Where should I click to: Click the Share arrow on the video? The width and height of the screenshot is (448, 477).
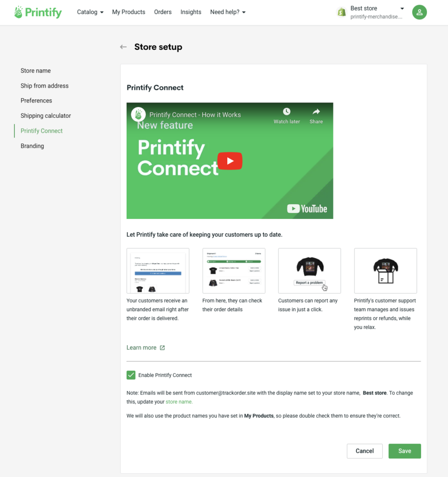(316, 112)
